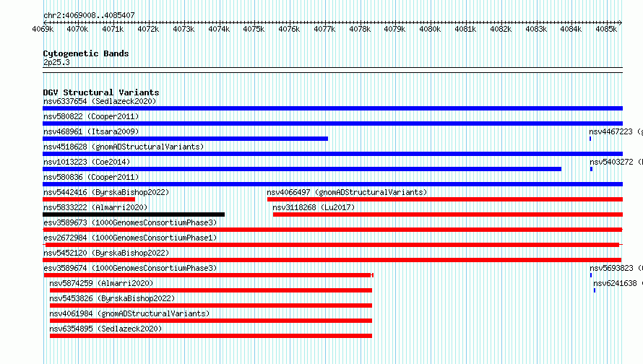
Task: Click esv2672984 (1000GenomesConsortiumPhase1) label
Action: coord(130,238)
